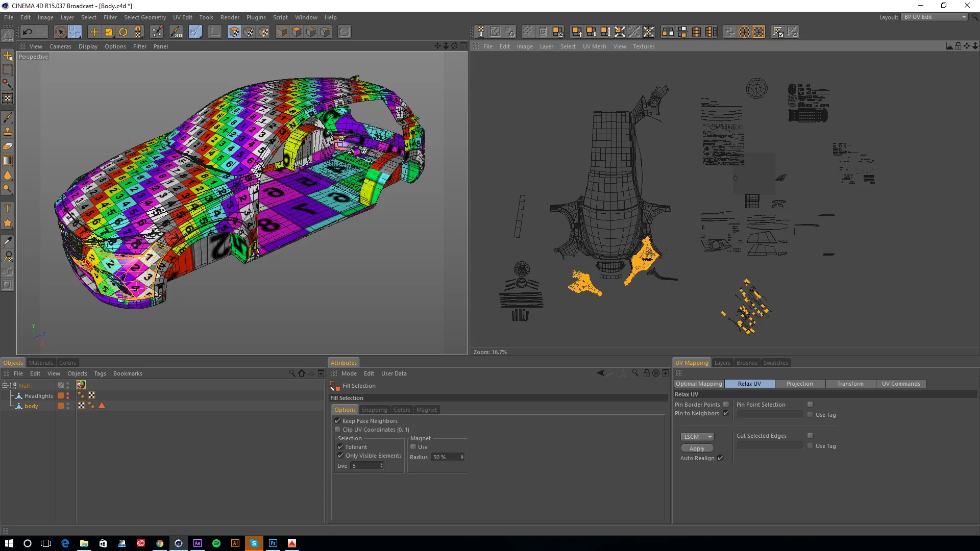The height and width of the screenshot is (551, 980).
Task: Select the Eyedropper tool in left sidebar
Action: 8,241
